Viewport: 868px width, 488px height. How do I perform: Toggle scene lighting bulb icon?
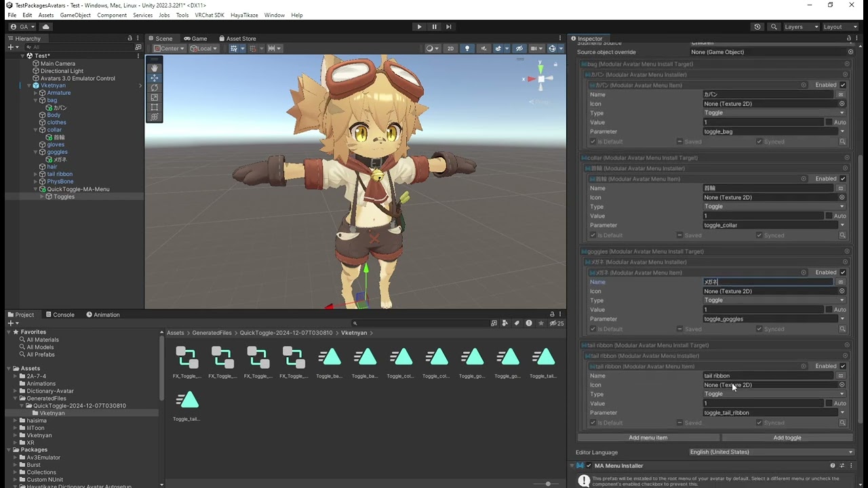tap(467, 49)
